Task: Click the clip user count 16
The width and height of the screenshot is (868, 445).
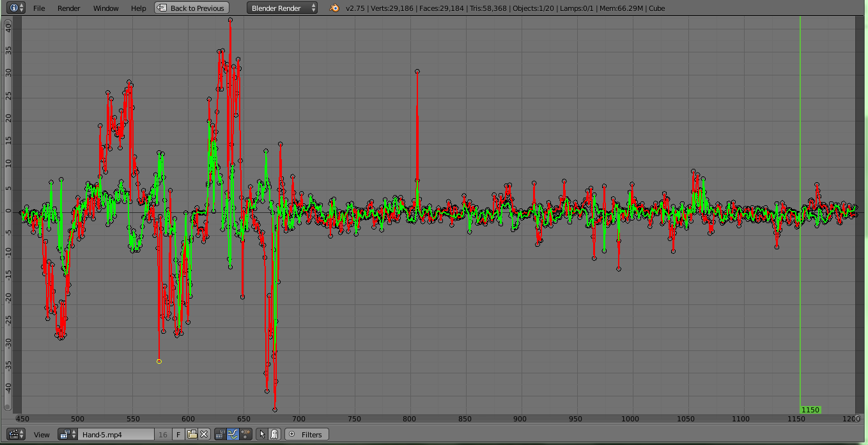Action: click(163, 434)
